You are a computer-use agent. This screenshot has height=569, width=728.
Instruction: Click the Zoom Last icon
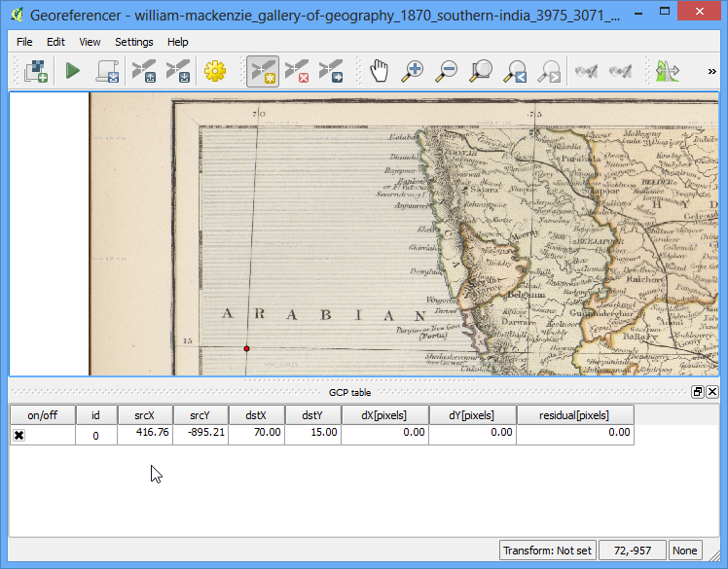point(515,71)
